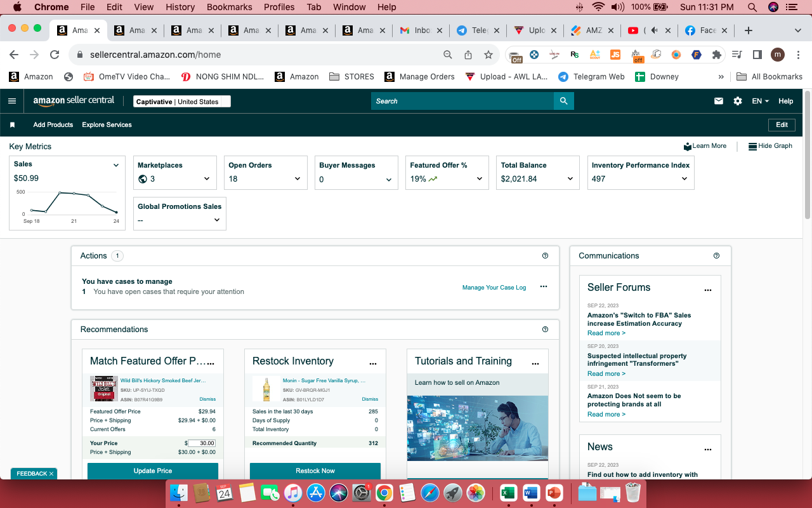Image resolution: width=812 pixels, height=508 pixels.
Task: Open the Seller Forums three-dot menu
Action: point(708,290)
